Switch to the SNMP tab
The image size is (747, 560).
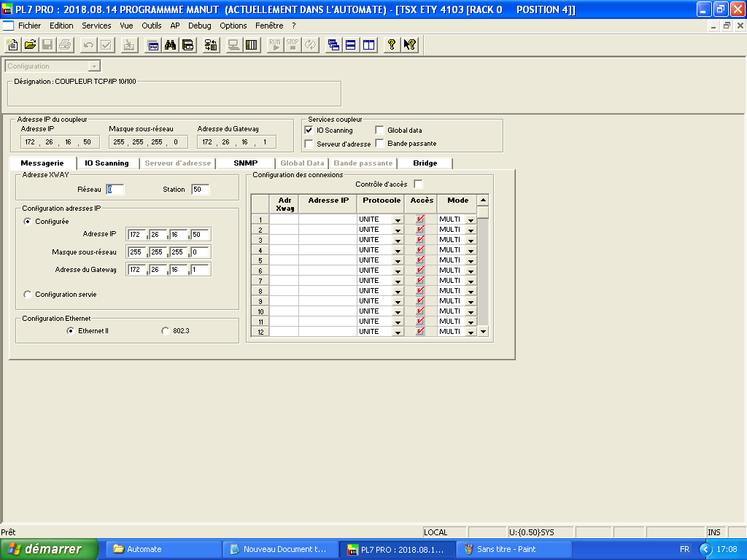tap(246, 163)
